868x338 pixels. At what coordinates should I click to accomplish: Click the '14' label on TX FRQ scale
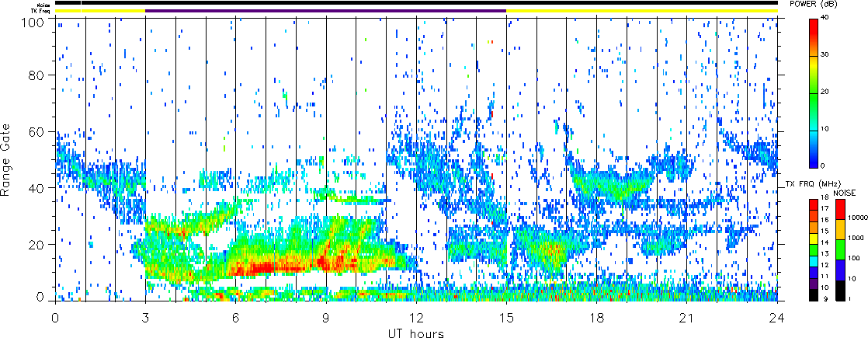coord(824,242)
